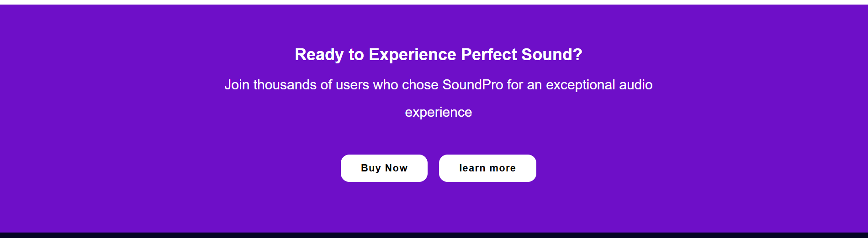
Task: Click the "SoundPro" brand name in the subtitle
Action: click(x=472, y=85)
